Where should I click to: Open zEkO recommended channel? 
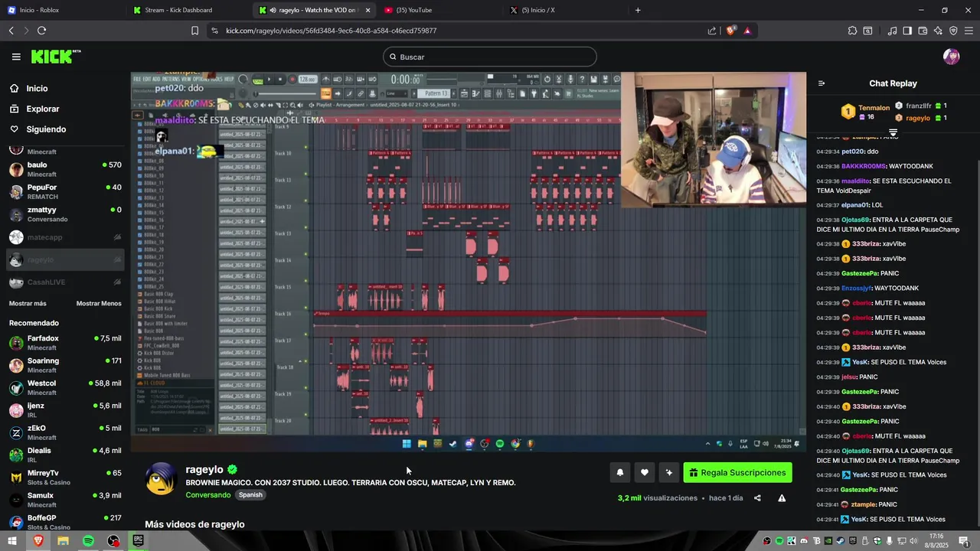pos(65,433)
